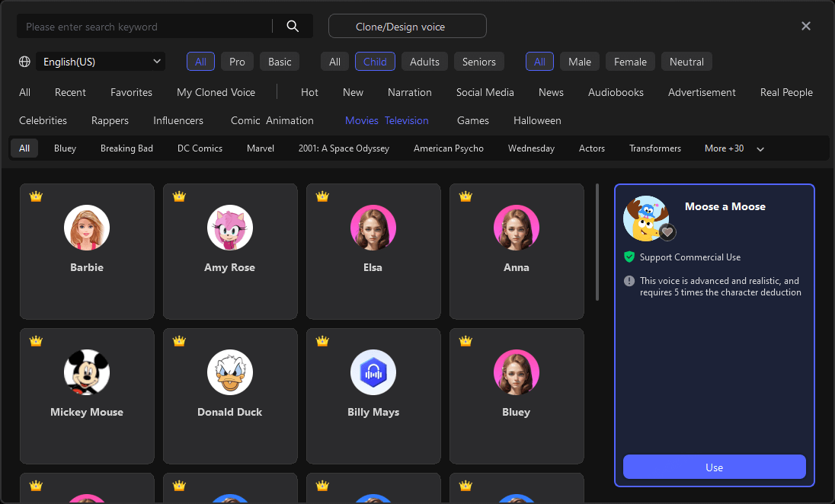Select the Transformers subcategory

(x=655, y=148)
